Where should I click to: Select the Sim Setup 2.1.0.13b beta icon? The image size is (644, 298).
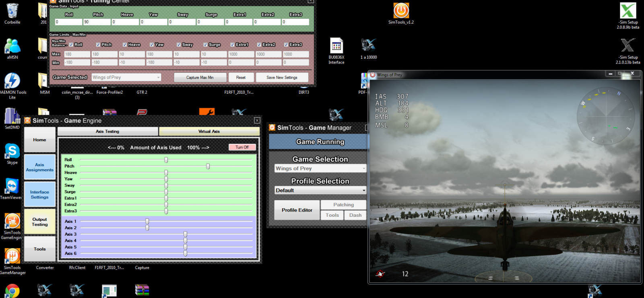[x=628, y=45]
